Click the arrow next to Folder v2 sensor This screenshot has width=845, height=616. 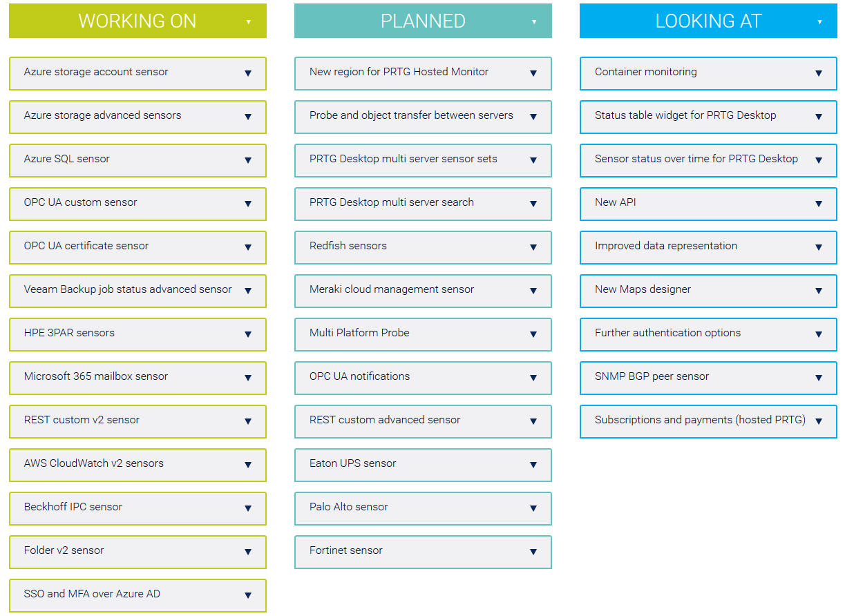coord(248,552)
